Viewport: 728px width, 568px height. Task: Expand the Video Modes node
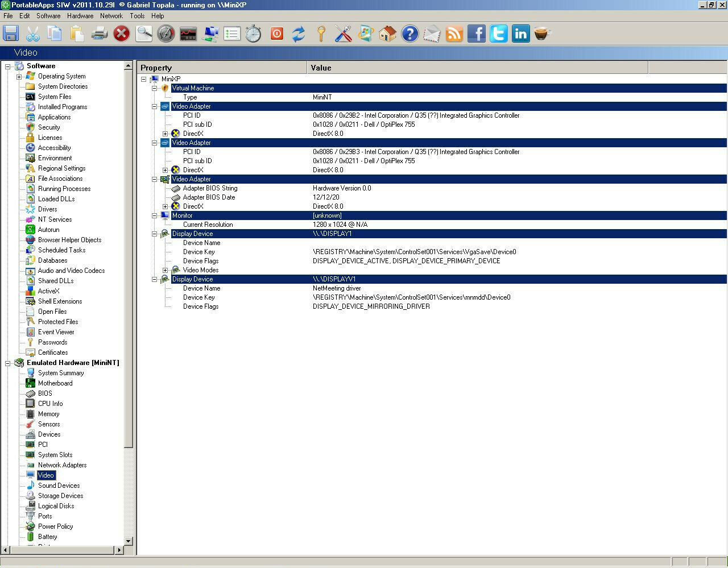click(165, 270)
